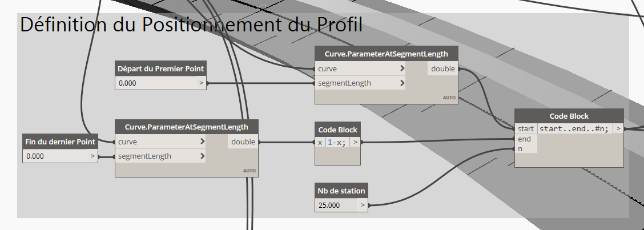Click the output arrow of the start..end..#n; Code Block
Viewport: 644px width, 230px height.
coord(618,129)
